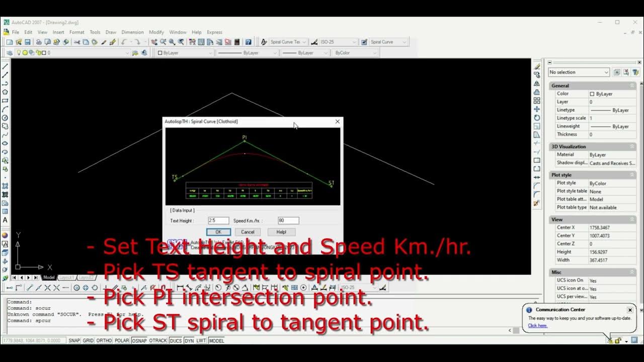The height and width of the screenshot is (362, 644).
Task: Collapse the 3D Visualization section
Action: (632, 146)
